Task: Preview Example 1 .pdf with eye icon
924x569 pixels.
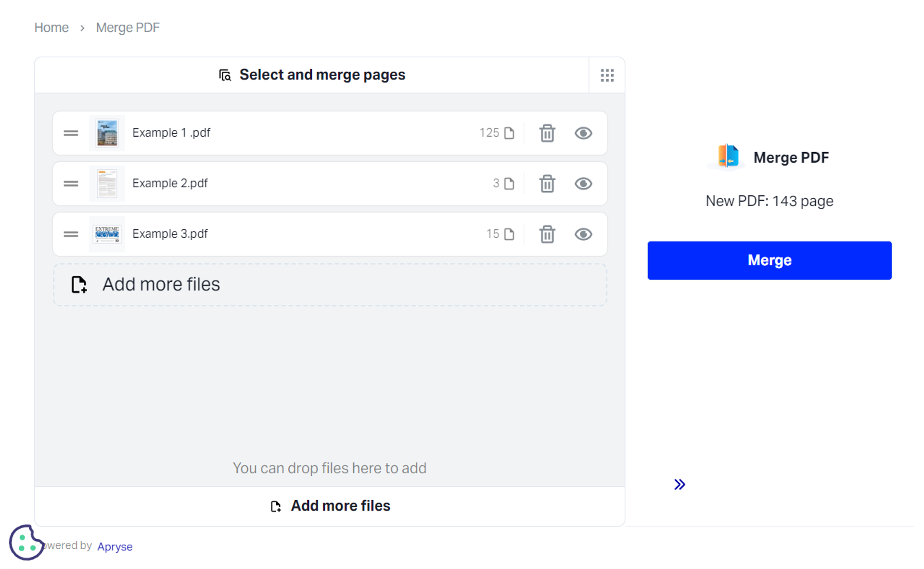Action: pyautogui.click(x=583, y=133)
